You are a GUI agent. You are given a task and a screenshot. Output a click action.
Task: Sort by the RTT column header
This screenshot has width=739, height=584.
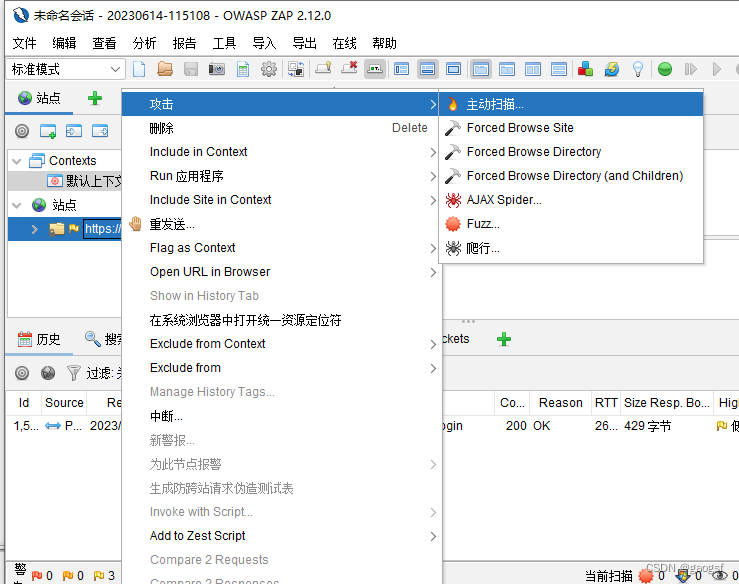(x=606, y=403)
